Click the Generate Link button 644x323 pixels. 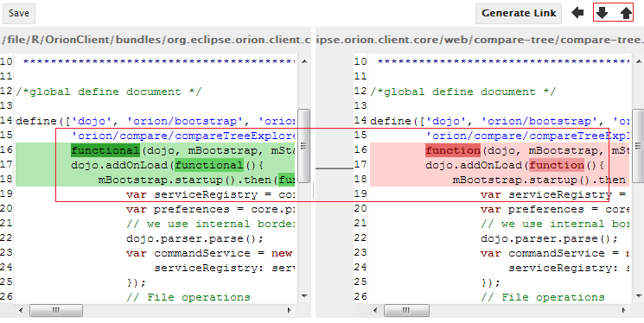coord(519,14)
